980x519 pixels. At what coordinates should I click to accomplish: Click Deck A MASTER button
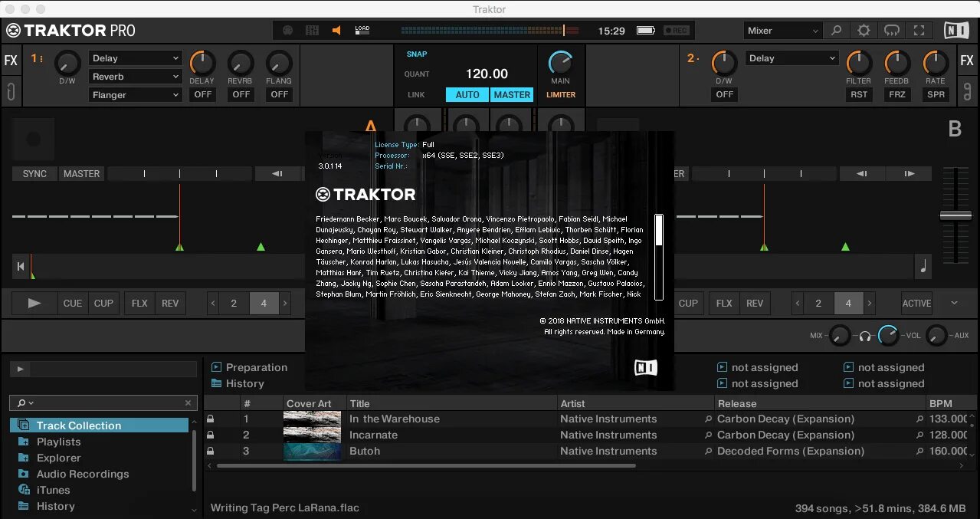(x=81, y=174)
